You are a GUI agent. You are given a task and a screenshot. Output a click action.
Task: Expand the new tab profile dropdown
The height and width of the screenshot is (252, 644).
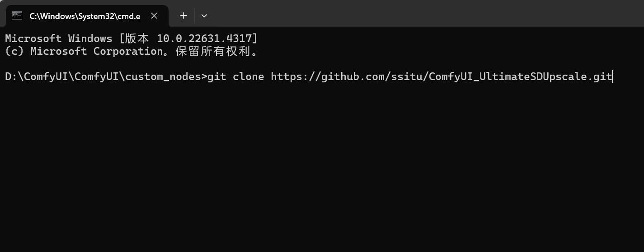[x=204, y=16]
